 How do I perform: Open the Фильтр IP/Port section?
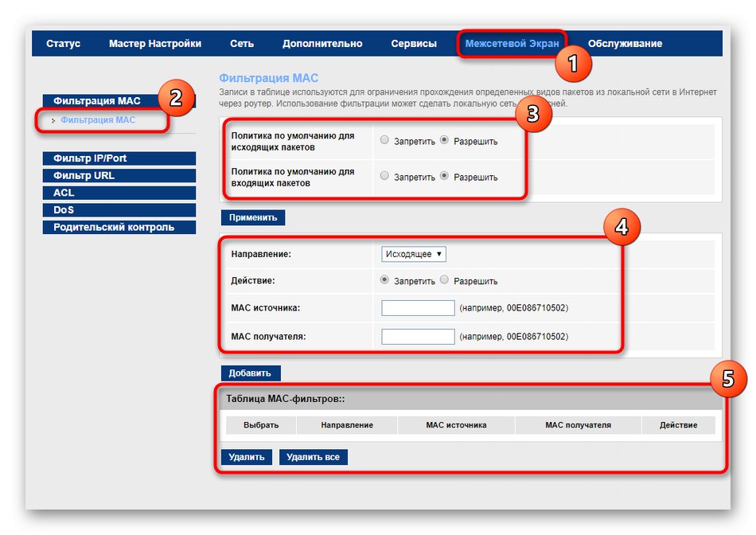119,158
